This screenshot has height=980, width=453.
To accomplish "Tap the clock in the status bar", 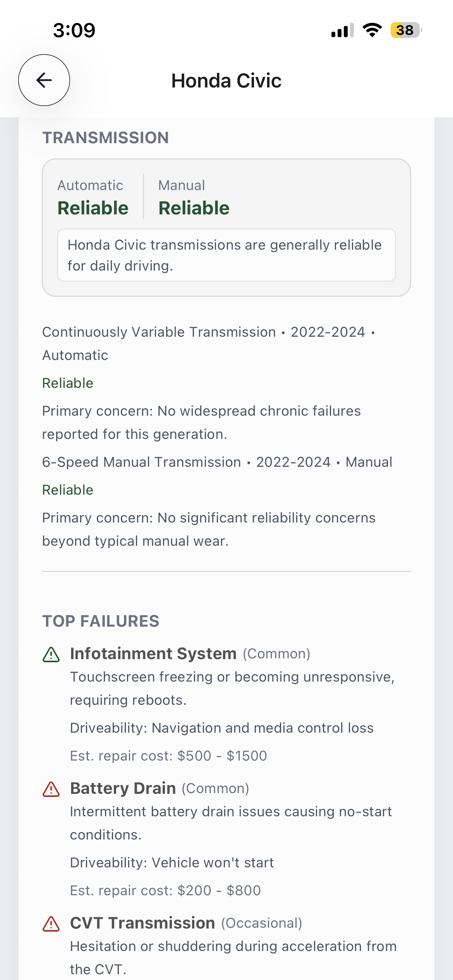I will click(74, 30).
